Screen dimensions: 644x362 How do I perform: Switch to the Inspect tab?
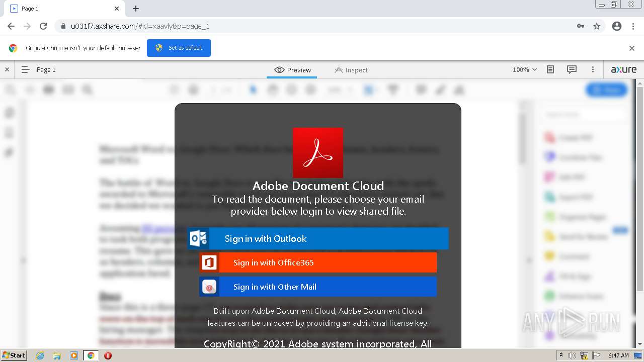(351, 70)
